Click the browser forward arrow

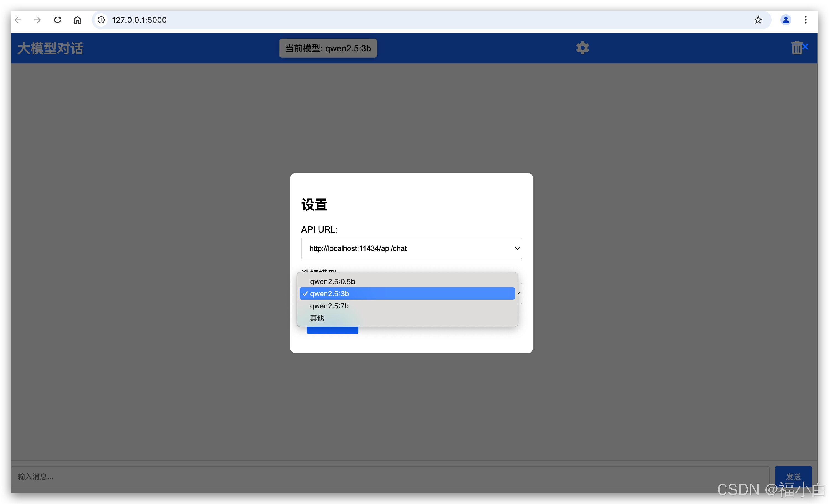click(x=38, y=20)
